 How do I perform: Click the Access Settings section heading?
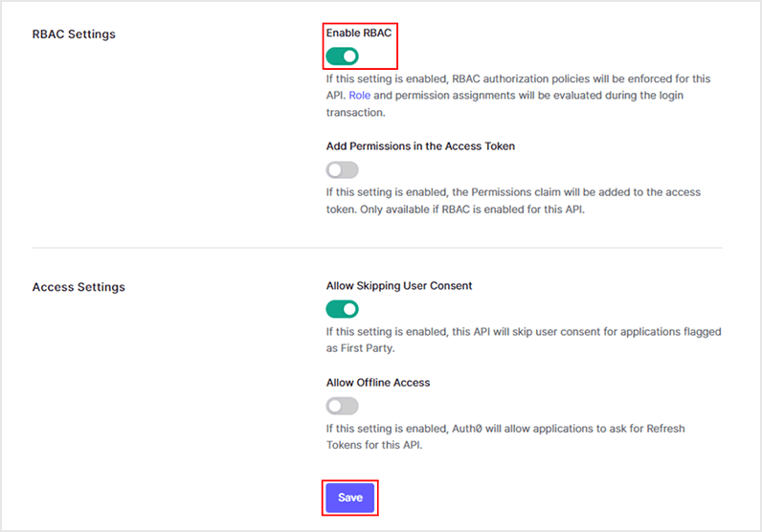click(78, 287)
